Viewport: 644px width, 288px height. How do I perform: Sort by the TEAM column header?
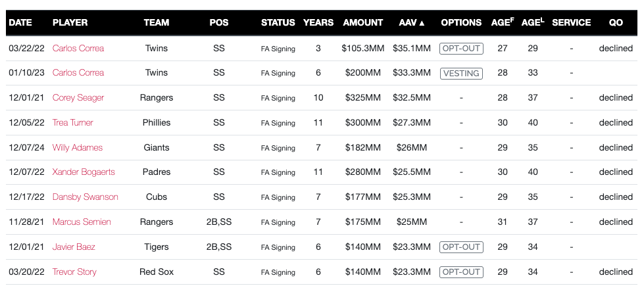157,22
